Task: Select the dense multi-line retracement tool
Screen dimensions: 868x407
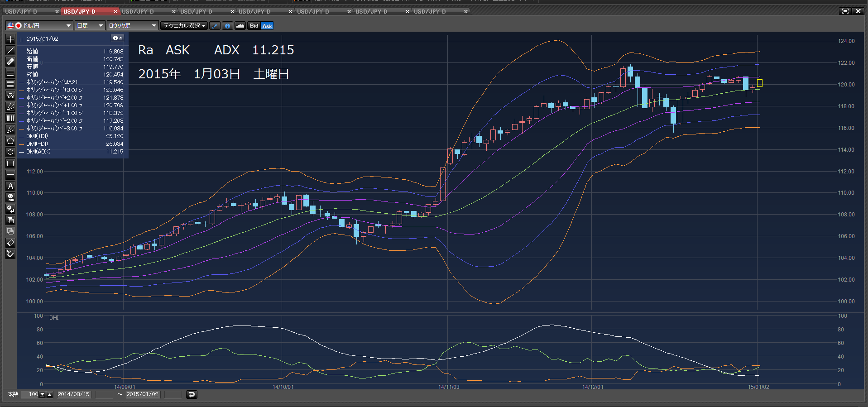Action: tap(10, 84)
